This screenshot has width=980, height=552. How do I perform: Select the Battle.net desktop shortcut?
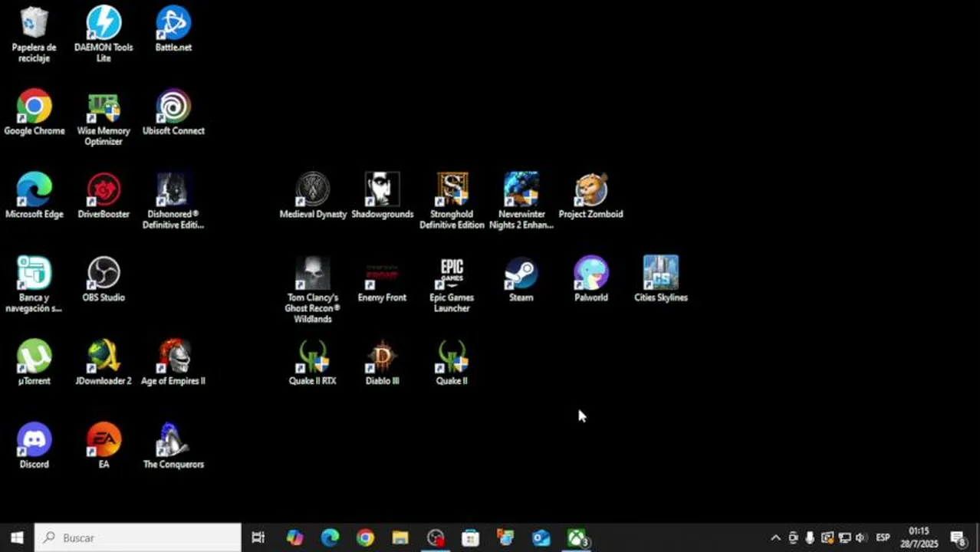pyautogui.click(x=173, y=29)
